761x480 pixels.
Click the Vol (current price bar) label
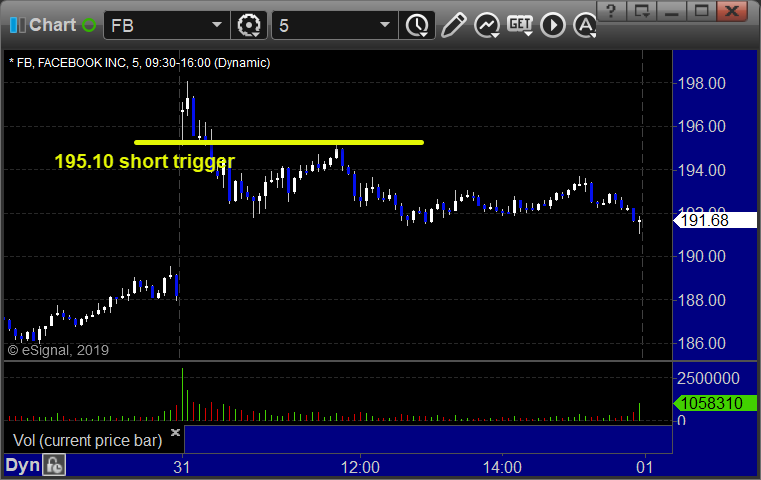87,441
